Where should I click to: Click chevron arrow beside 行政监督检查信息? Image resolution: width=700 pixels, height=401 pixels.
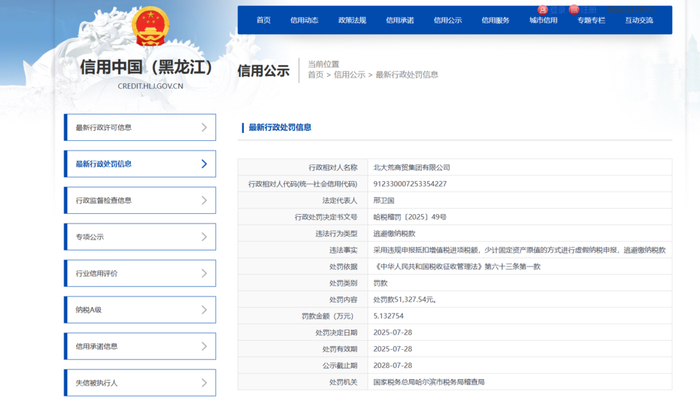[204, 200]
